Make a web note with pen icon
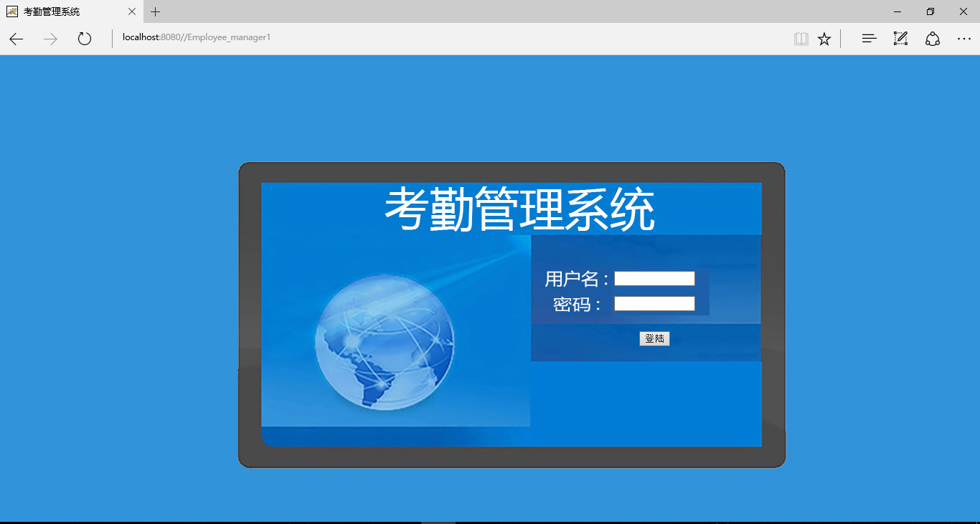This screenshot has height=524, width=980. click(x=900, y=39)
